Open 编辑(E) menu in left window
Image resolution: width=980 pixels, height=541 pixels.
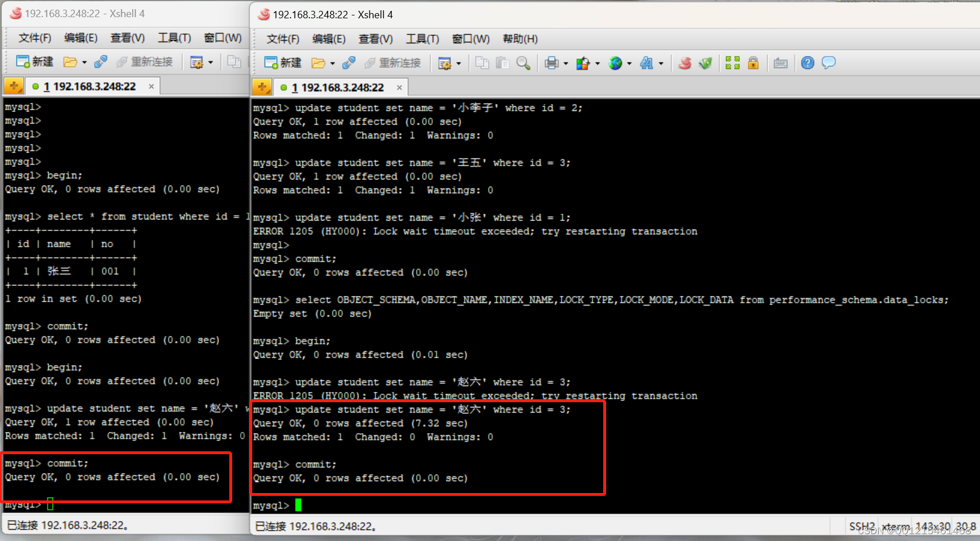coord(81,38)
